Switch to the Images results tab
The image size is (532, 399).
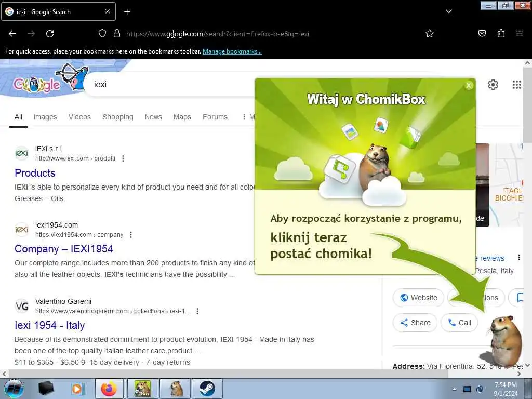[45, 117]
